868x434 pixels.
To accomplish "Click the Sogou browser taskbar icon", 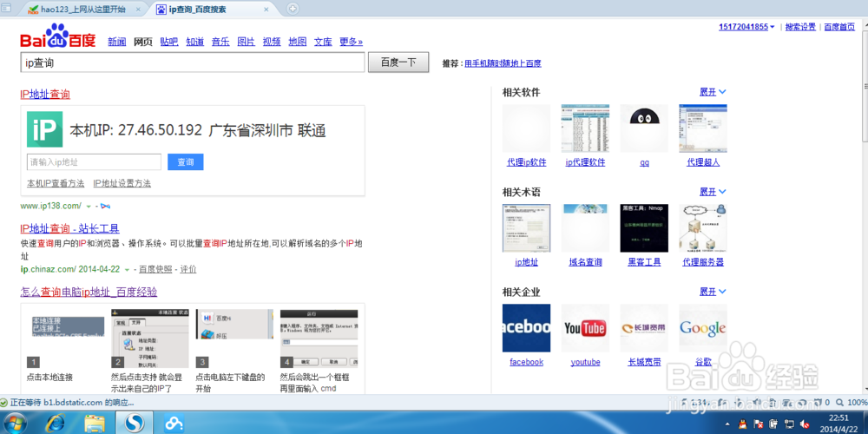I will [x=134, y=424].
